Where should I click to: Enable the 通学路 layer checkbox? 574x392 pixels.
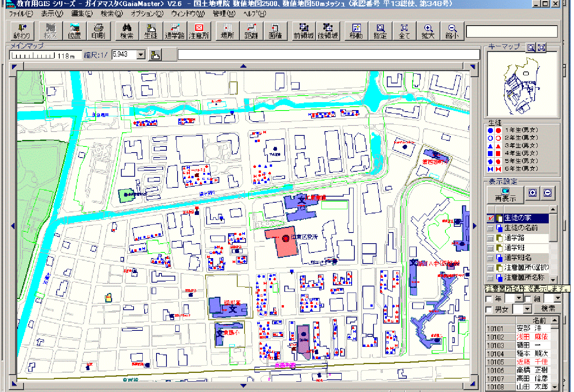tap(490, 238)
